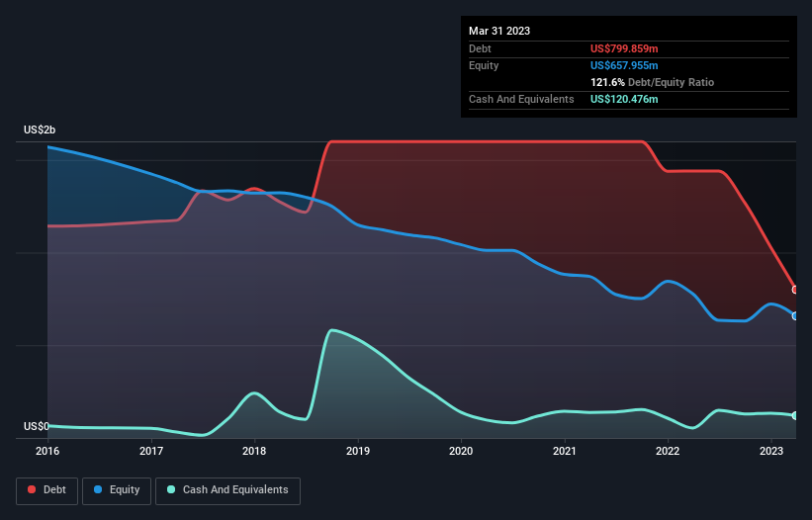Toggle the Debt series legend button
The height and width of the screenshot is (520, 812).
(47, 490)
